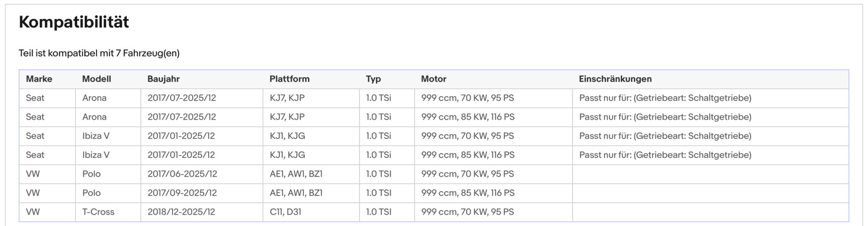The image size is (868, 226).
Task: Click the Modell column header
Action: pos(96,79)
